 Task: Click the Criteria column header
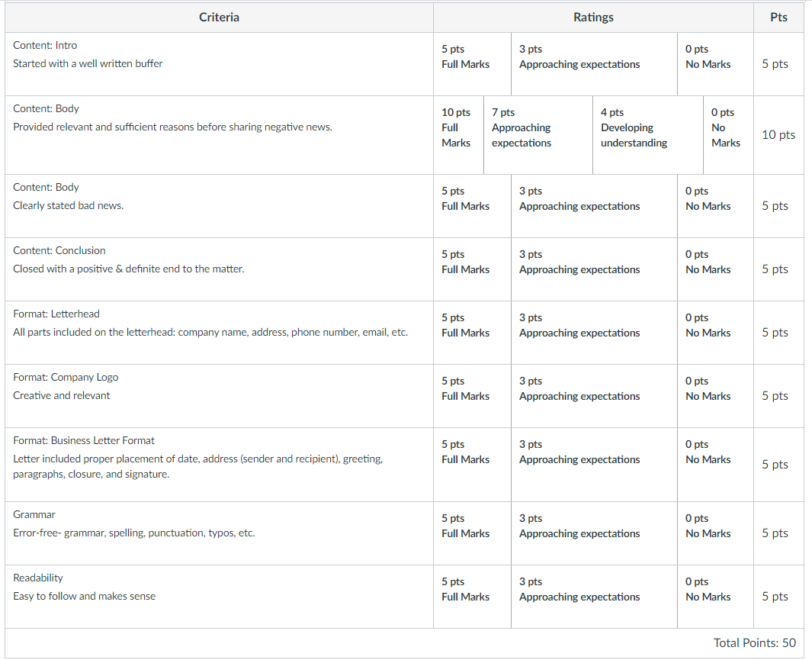pyautogui.click(x=219, y=17)
